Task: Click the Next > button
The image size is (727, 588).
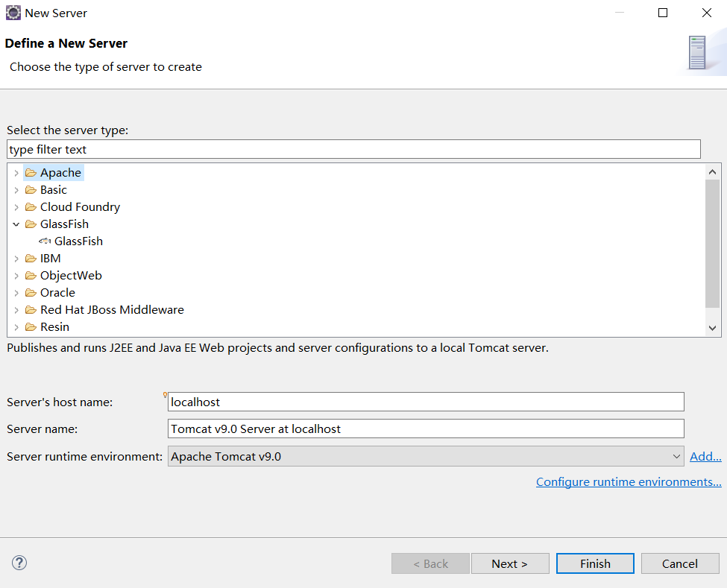Action: 510,563
